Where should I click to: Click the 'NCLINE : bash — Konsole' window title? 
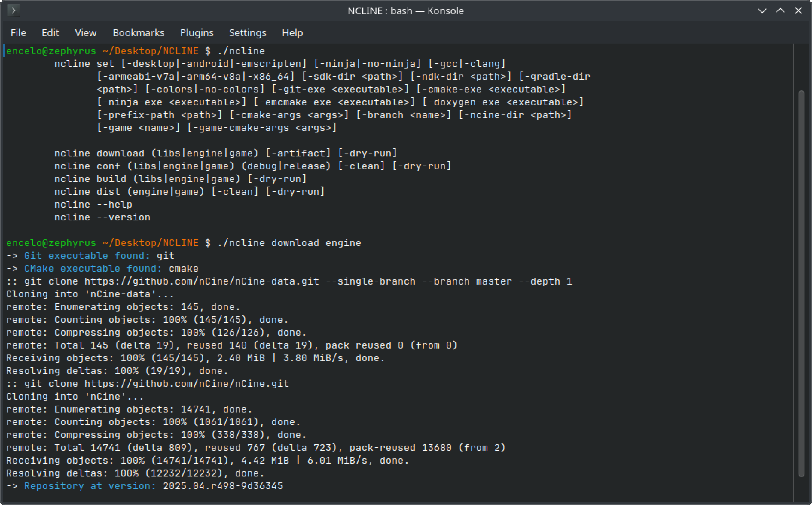coord(405,11)
